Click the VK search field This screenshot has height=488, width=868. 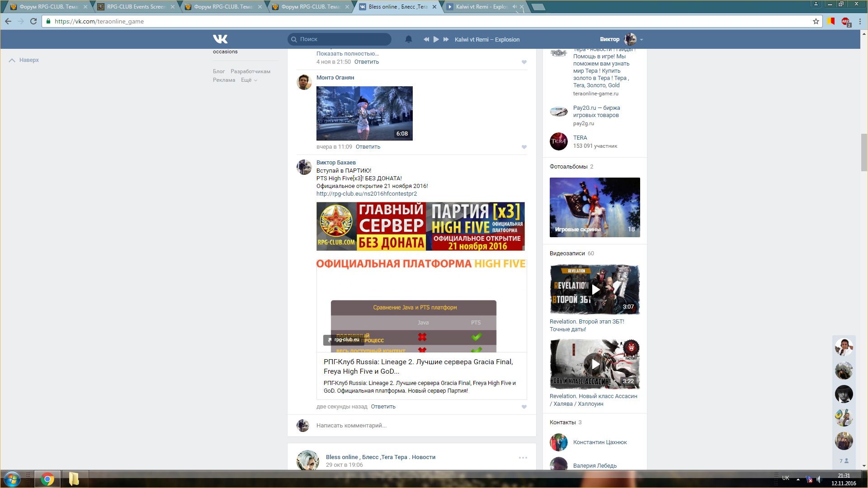tap(340, 39)
